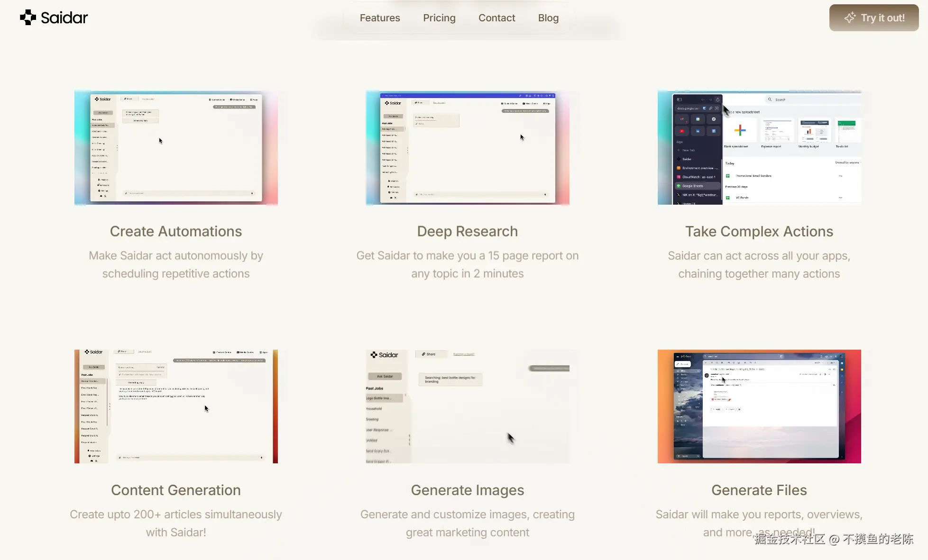Click the Generate Files heading
928x560 pixels.
(759, 490)
